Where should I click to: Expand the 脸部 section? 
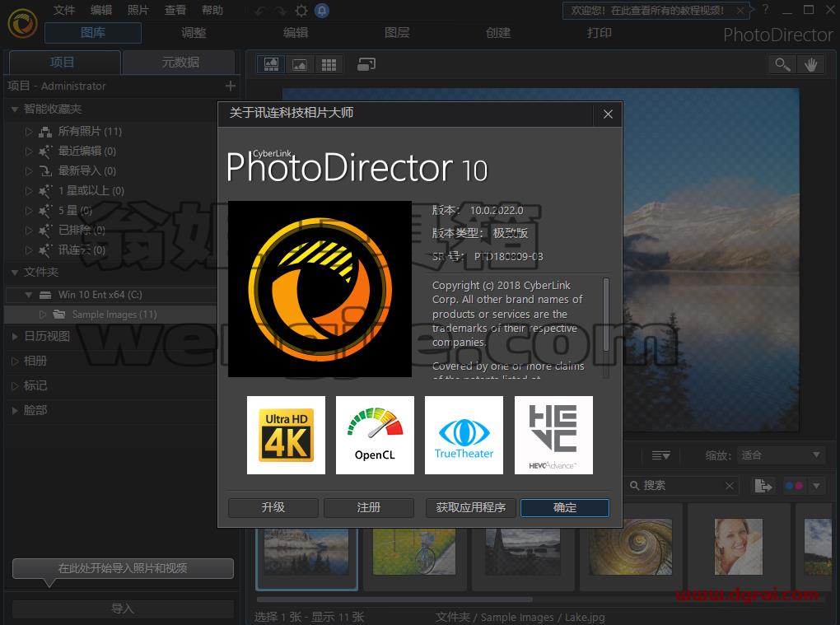click(15, 410)
